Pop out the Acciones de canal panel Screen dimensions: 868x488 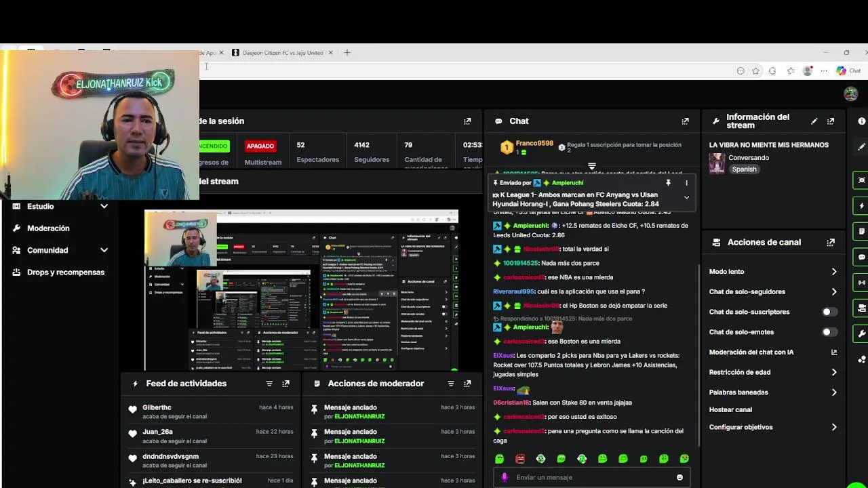click(x=831, y=242)
